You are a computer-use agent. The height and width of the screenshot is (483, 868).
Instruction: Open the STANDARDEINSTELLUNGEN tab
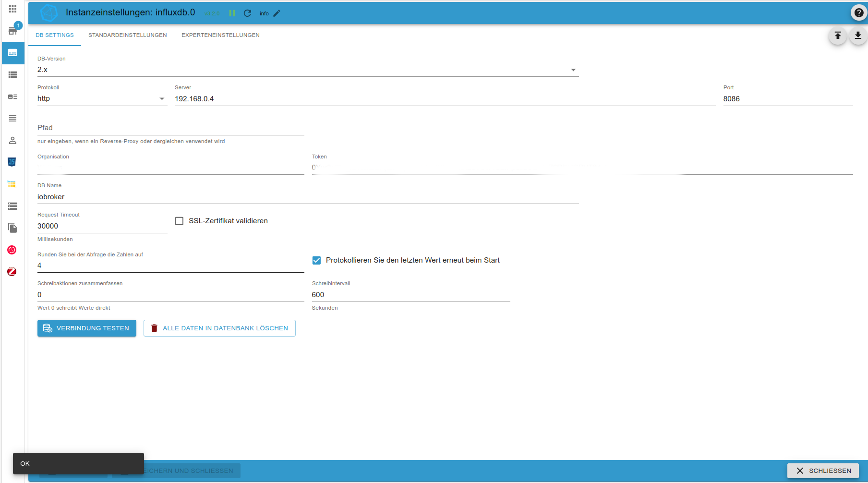click(128, 35)
